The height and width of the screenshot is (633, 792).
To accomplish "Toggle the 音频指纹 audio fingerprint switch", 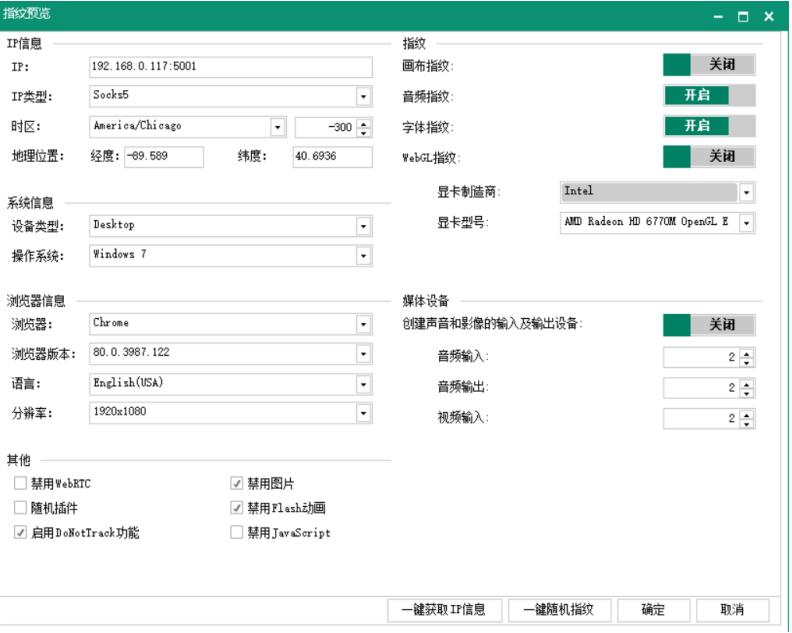I will point(709,95).
